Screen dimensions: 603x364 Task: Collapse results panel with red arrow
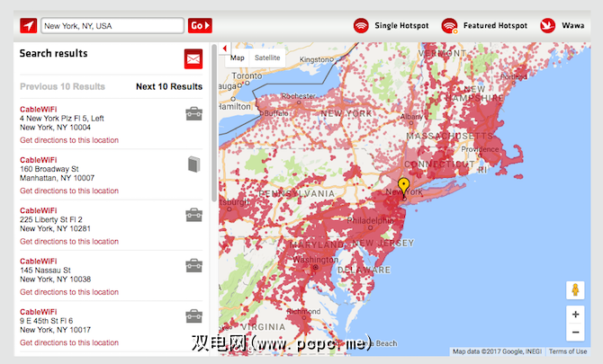tap(225, 49)
